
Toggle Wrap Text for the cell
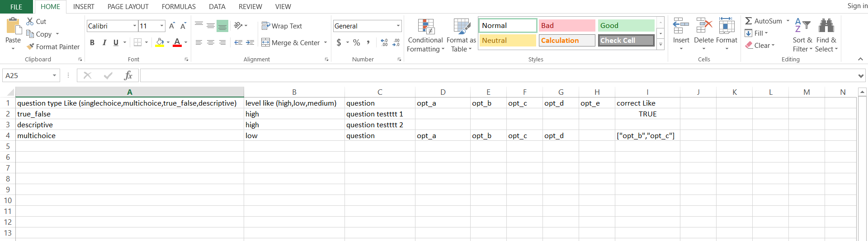282,26
